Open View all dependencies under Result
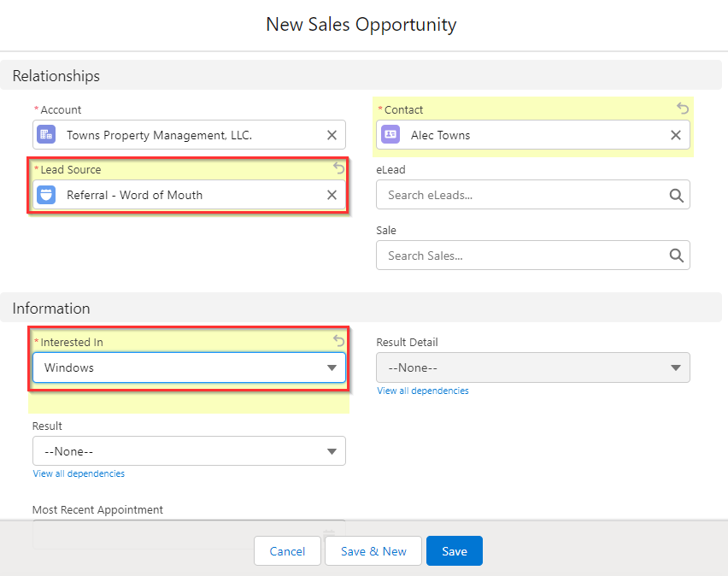Viewport: 728px width, 576px height. coord(79,473)
